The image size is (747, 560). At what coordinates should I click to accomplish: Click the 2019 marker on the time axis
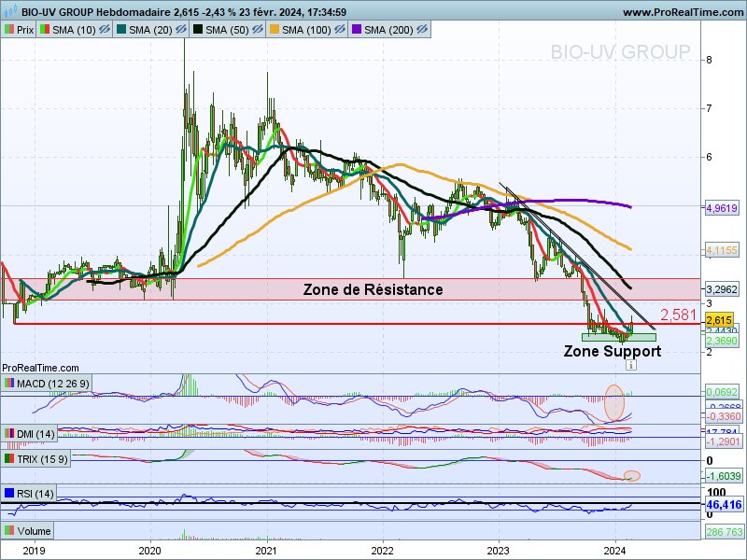tap(34, 551)
